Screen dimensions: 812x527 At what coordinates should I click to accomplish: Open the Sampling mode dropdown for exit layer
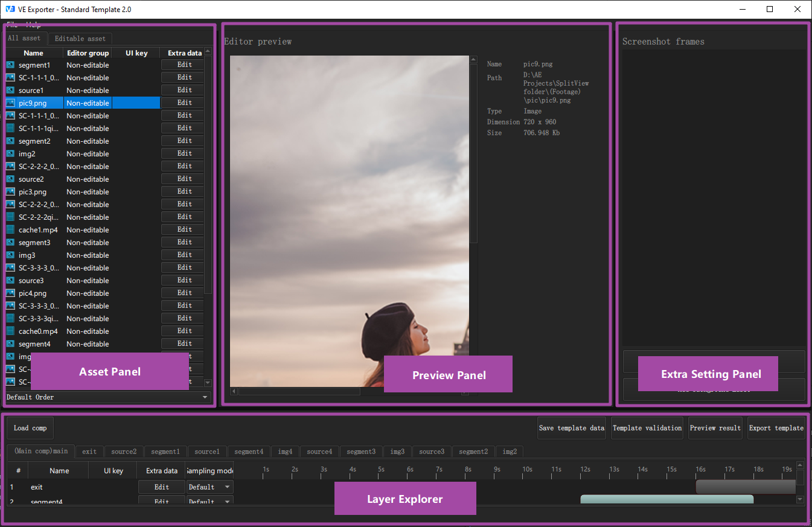coord(209,487)
